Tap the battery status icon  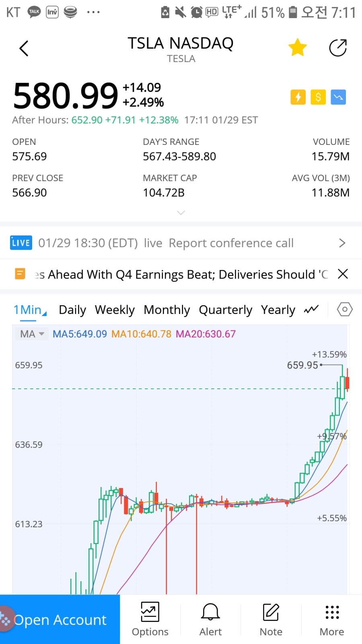point(293,12)
